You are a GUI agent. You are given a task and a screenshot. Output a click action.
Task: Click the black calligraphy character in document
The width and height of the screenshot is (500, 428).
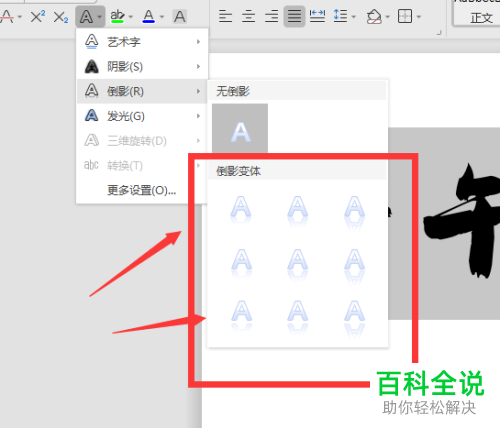[463, 220]
